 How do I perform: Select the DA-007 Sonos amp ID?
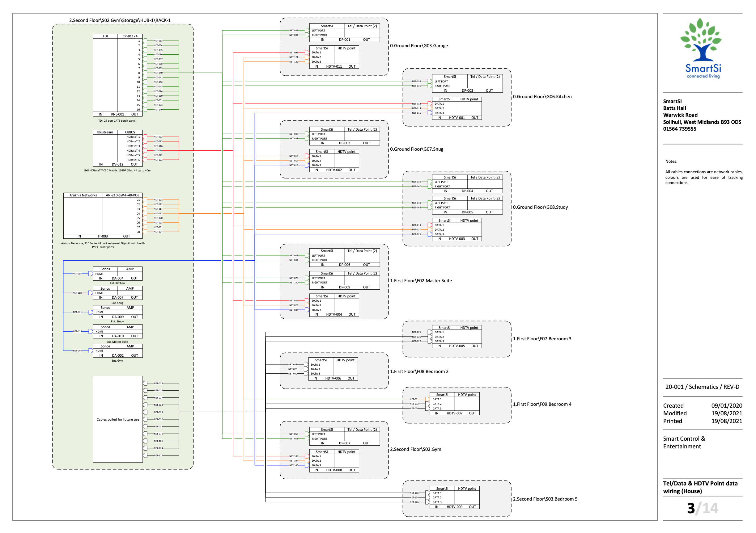117,298
